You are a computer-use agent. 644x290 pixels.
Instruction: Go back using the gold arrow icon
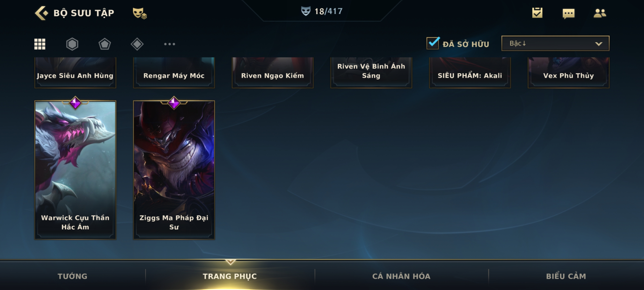[41, 13]
